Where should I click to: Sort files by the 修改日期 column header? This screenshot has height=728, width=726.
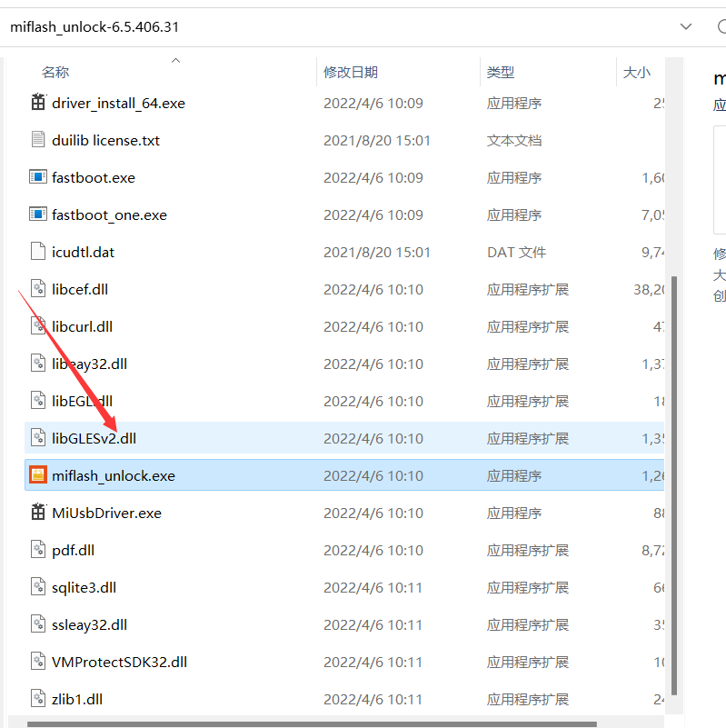[x=351, y=72]
